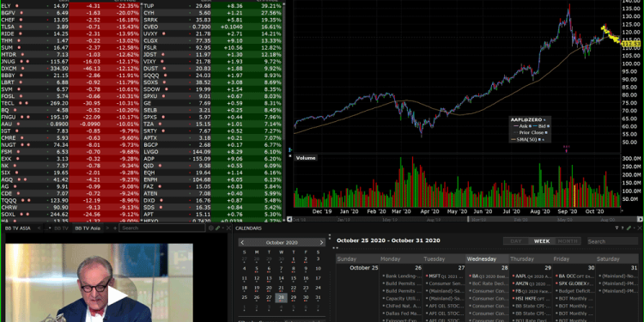644x322 pixels.
Task: Collapse the AAPL@ZERO legend arrow
Action: 544,120
